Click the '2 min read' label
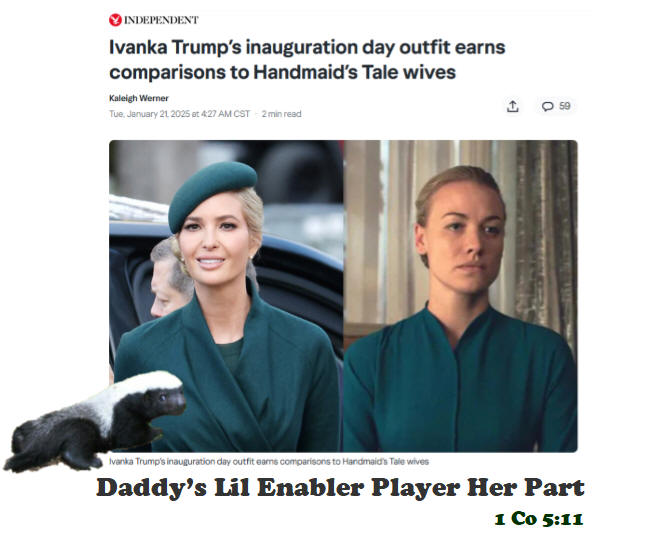This screenshot has height=549, width=664. coord(282,114)
